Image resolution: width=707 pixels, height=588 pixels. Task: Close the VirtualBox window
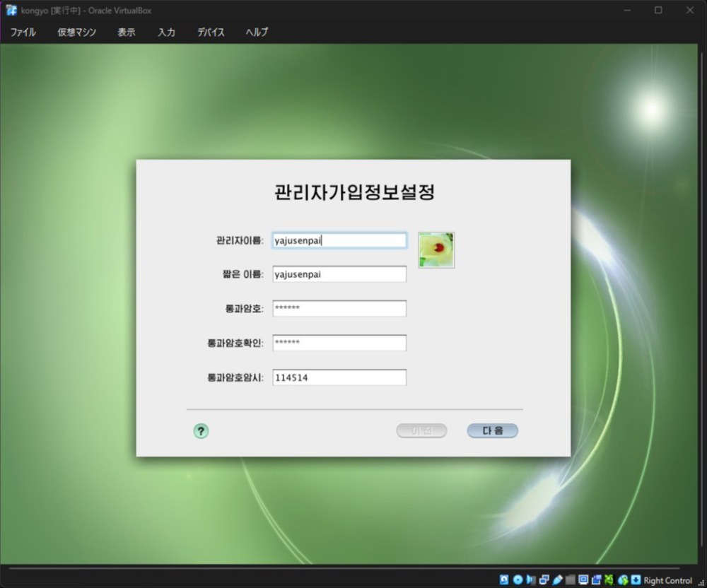[x=690, y=10]
